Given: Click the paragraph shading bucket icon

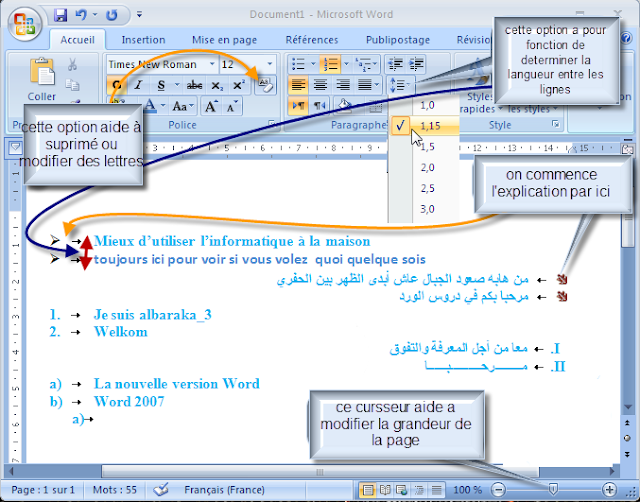Looking at the screenshot, I should coord(345,106).
